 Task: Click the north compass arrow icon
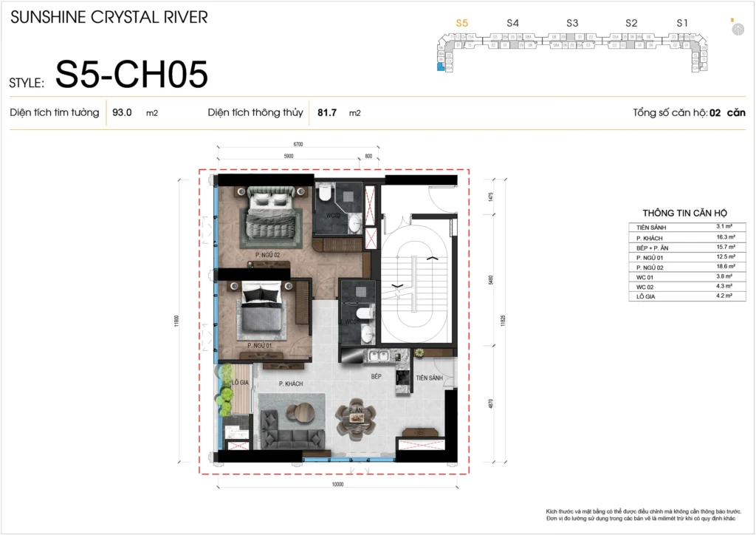pos(737,28)
